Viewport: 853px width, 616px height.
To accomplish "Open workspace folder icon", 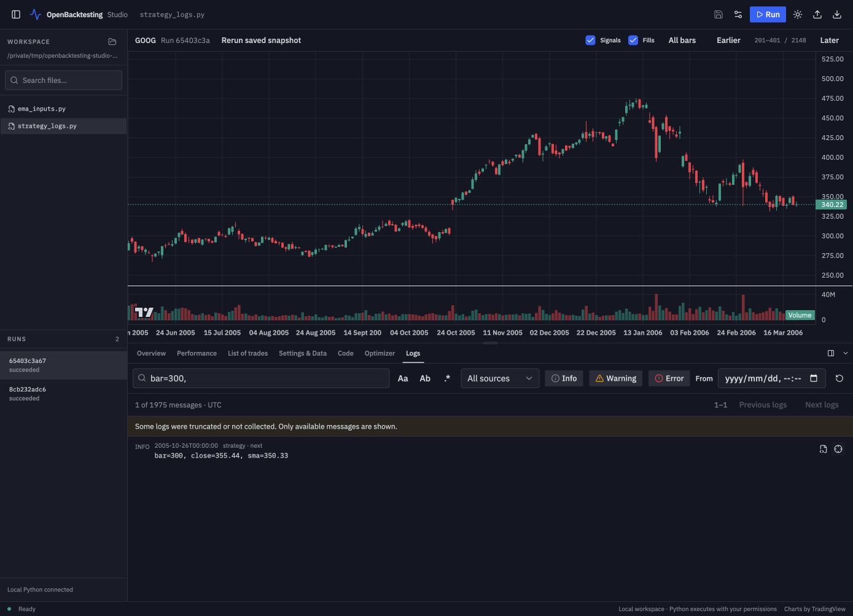I will [112, 42].
